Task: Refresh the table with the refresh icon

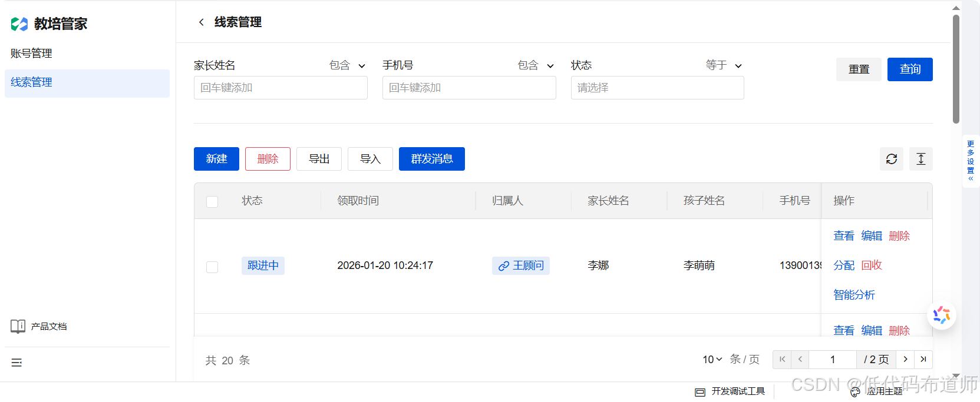Action: click(x=892, y=159)
